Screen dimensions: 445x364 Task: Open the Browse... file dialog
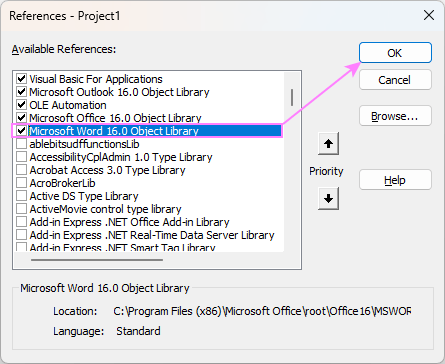pos(395,116)
